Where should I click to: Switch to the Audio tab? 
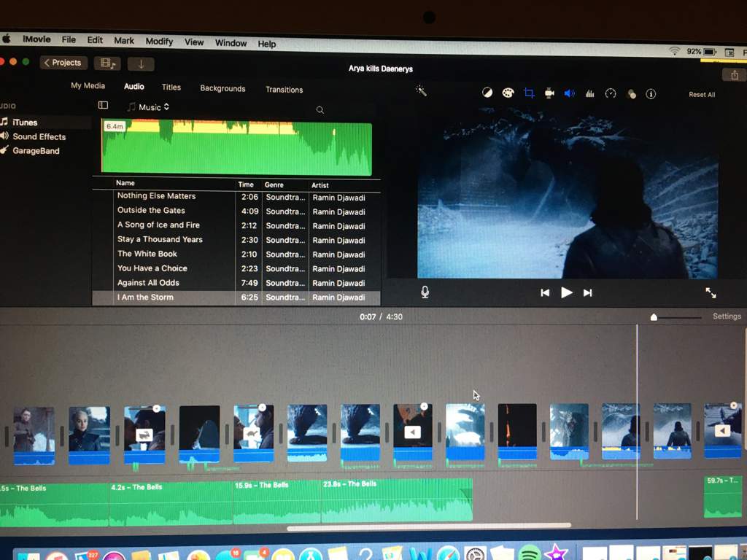(134, 86)
